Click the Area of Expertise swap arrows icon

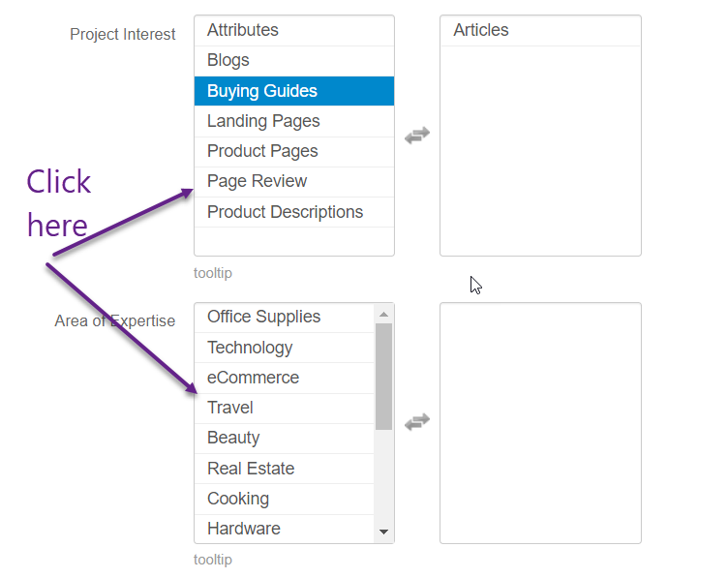coord(417,421)
